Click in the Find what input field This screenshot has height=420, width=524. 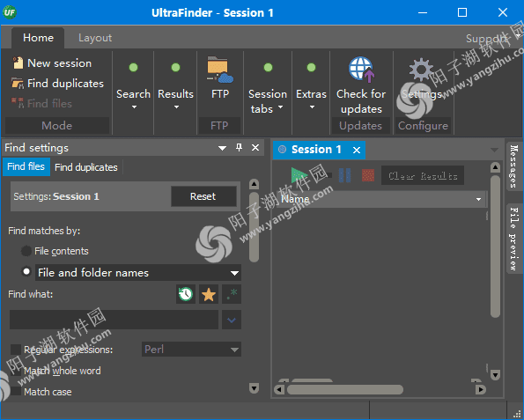point(114,320)
